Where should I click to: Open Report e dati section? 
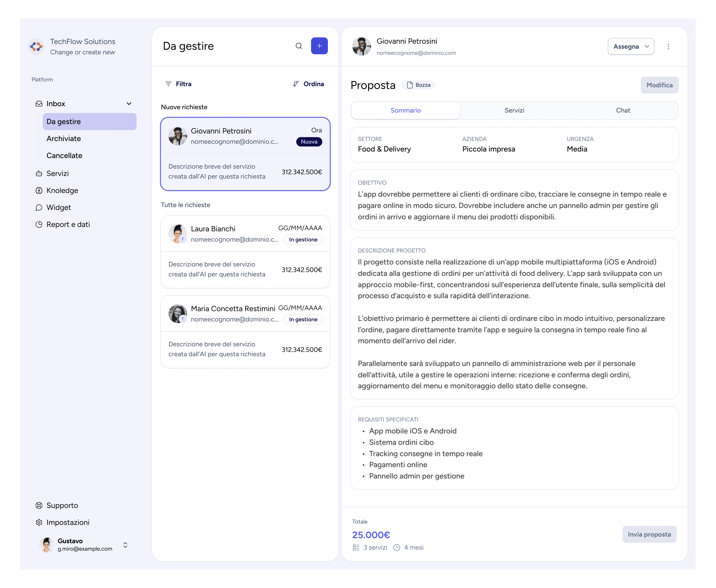pyautogui.click(x=68, y=224)
